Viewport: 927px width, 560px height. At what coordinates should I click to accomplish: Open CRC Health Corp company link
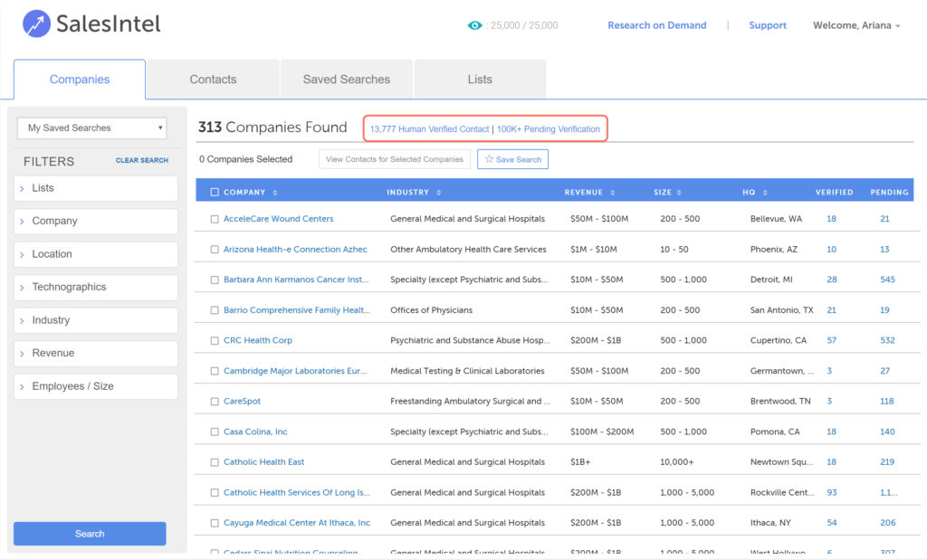(258, 340)
